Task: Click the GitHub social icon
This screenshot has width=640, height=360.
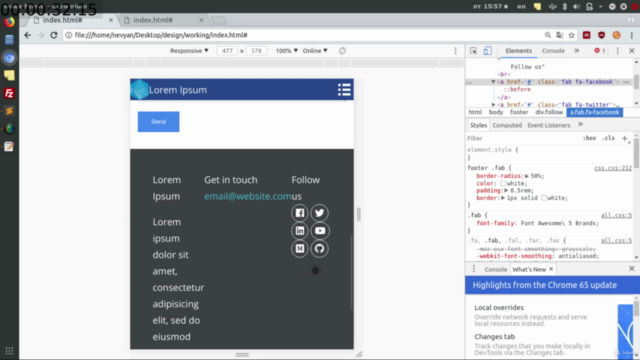Action: point(320,249)
